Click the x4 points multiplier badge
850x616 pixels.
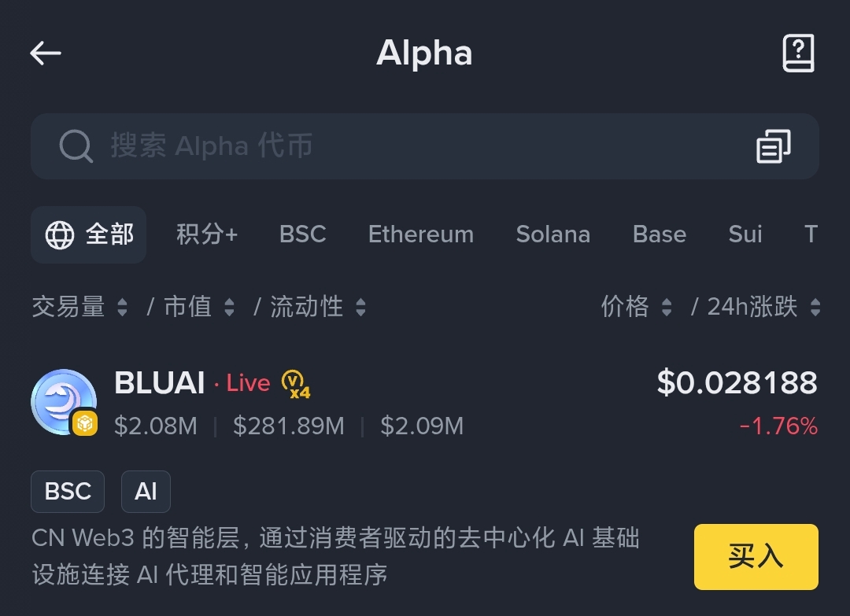[294, 385]
